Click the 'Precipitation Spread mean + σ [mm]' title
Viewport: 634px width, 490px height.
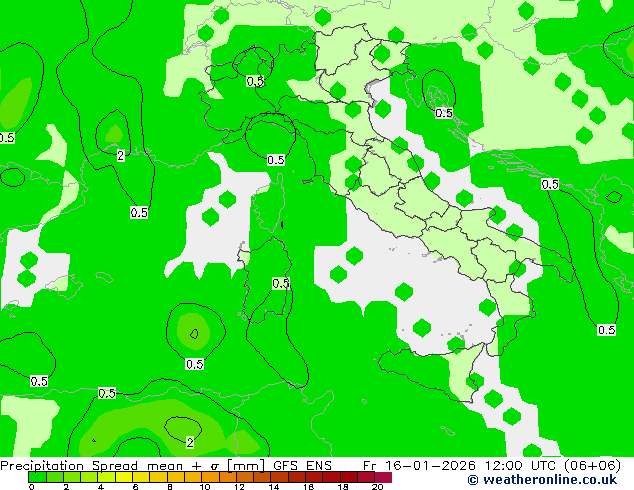(x=133, y=466)
